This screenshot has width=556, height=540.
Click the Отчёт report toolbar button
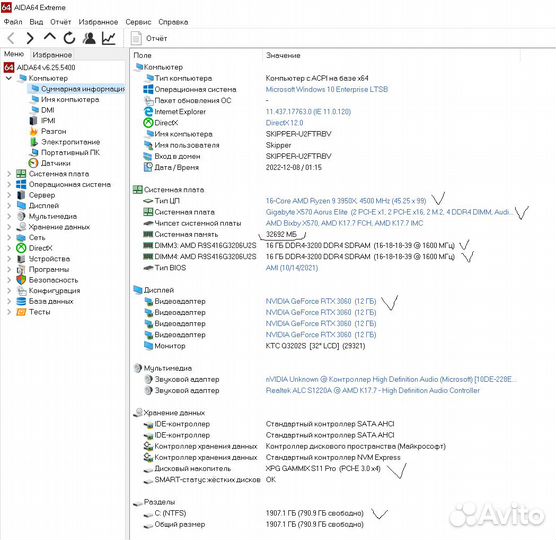(x=149, y=38)
